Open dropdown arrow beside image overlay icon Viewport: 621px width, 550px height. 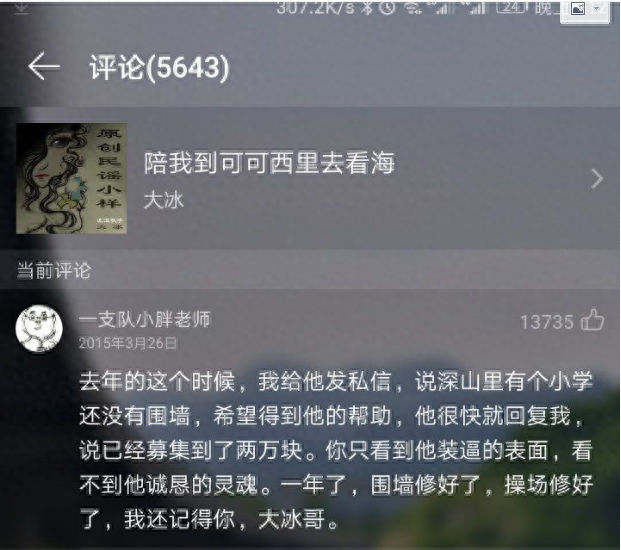click(x=597, y=9)
